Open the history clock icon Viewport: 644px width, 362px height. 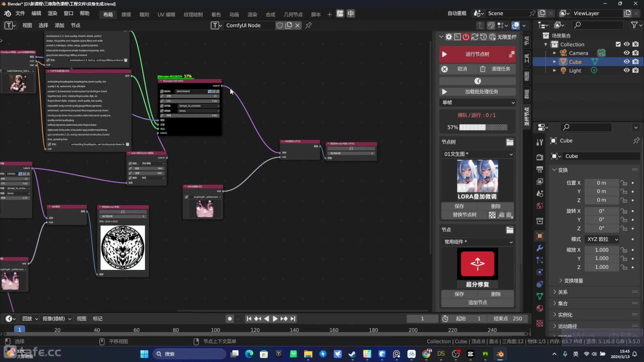pyautogui.click(x=484, y=37)
